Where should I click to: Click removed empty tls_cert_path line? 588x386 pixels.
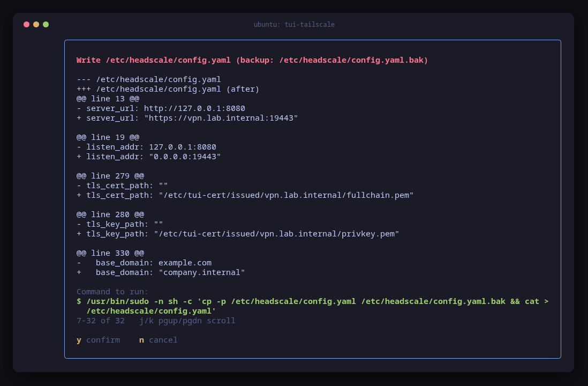click(x=122, y=185)
